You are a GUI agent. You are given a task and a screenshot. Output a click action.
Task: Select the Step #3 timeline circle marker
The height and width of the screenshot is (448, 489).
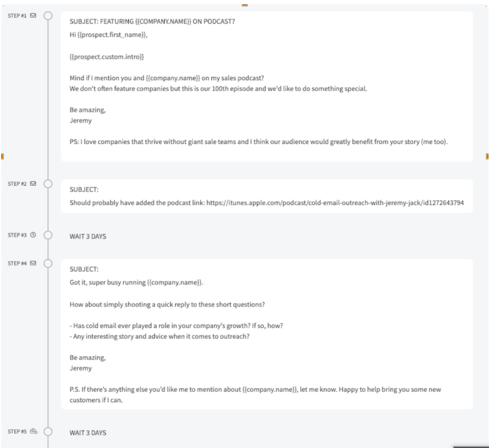pyautogui.click(x=48, y=235)
